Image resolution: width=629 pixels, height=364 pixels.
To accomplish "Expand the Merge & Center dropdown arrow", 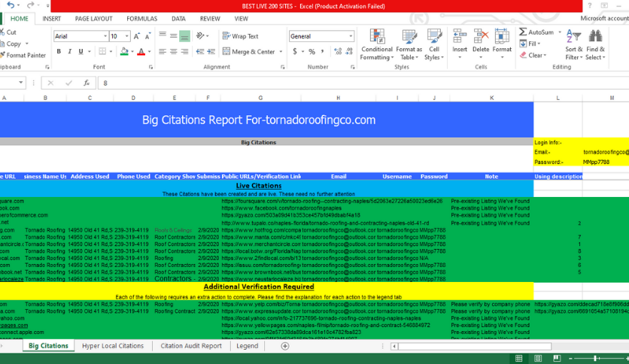I will coord(280,52).
